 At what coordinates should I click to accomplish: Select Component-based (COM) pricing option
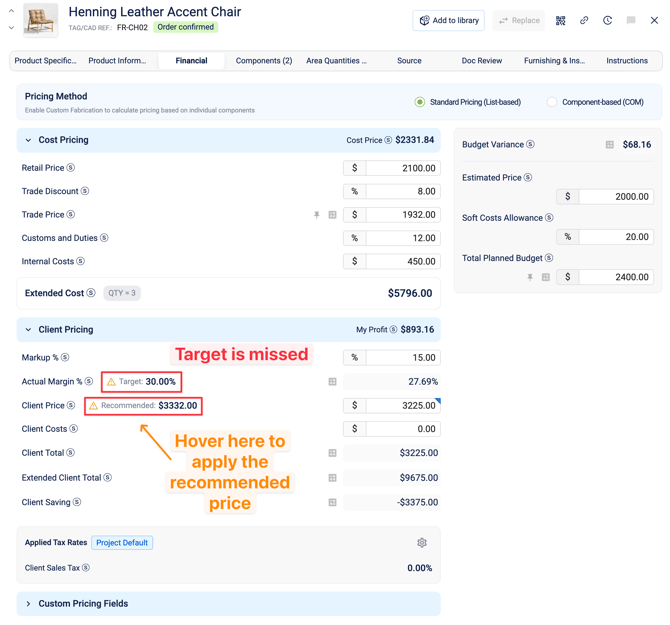point(552,102)
